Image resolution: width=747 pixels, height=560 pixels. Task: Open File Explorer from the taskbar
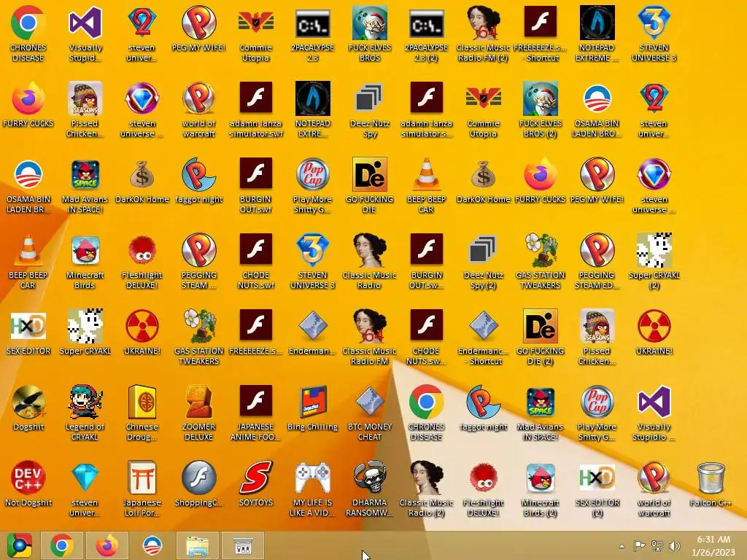[x=198, y=545]
